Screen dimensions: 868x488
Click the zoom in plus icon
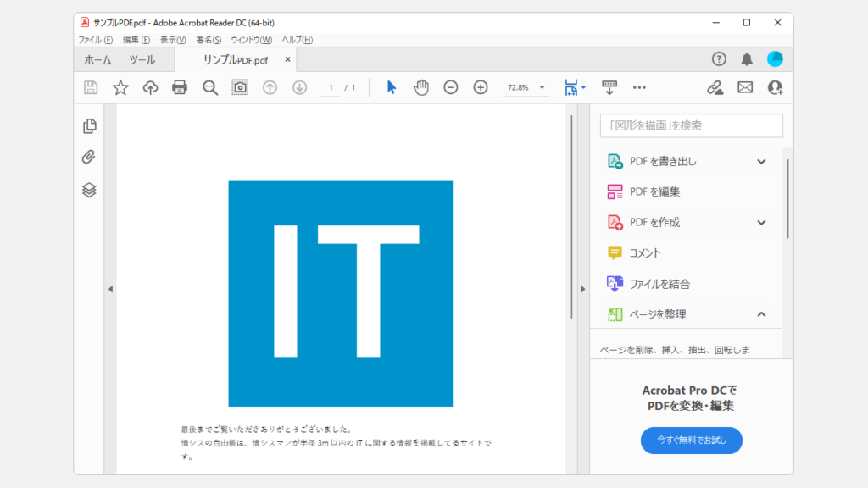point(481,87)
